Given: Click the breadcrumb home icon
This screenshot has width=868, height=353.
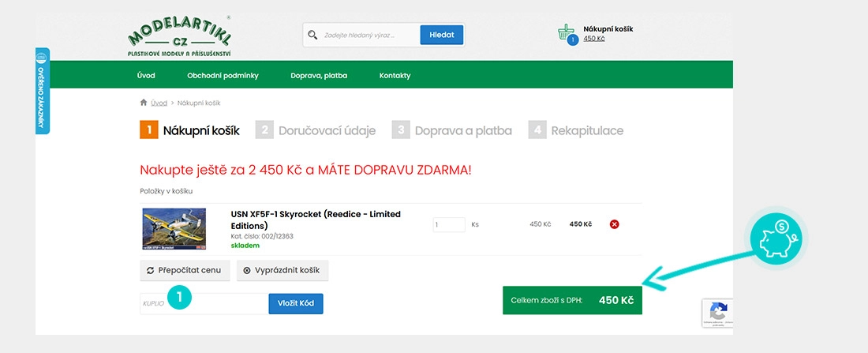Looking at the screenshot, I should pyautogui.click(x=144, y=103).
